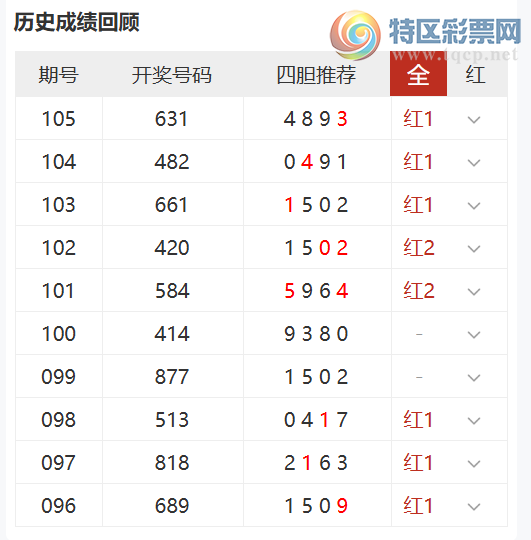The image size is (531, 540).
Task: Expand the issue 100 row chevron
Action: coord(474,334)
